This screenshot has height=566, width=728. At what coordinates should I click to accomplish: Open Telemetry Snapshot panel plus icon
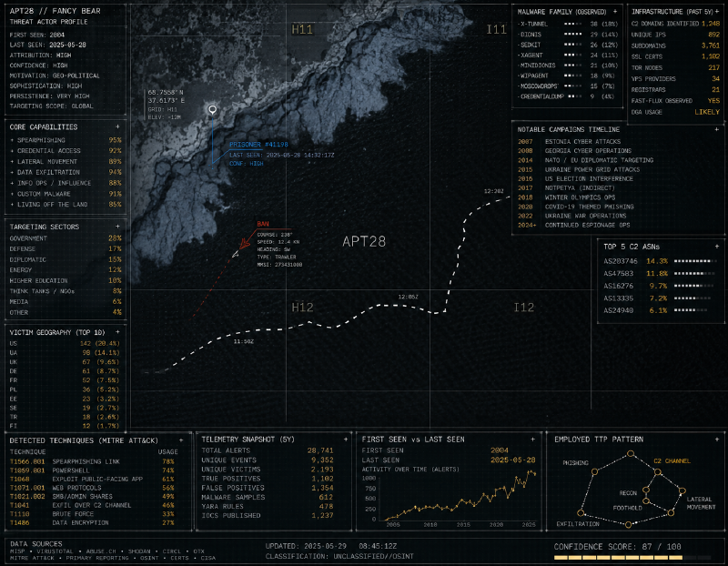[346, 440]
